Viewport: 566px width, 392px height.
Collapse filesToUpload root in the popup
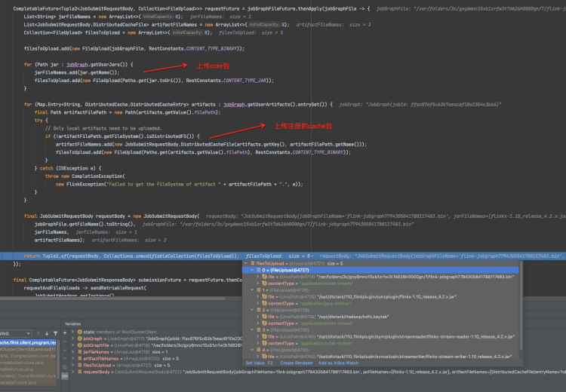(x=246, y=264)
